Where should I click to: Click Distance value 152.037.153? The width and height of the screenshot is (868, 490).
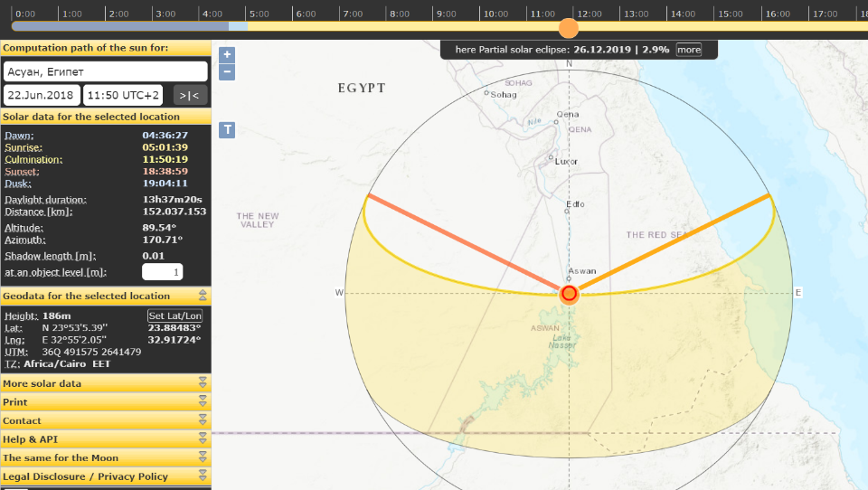[x=174, y=212]
